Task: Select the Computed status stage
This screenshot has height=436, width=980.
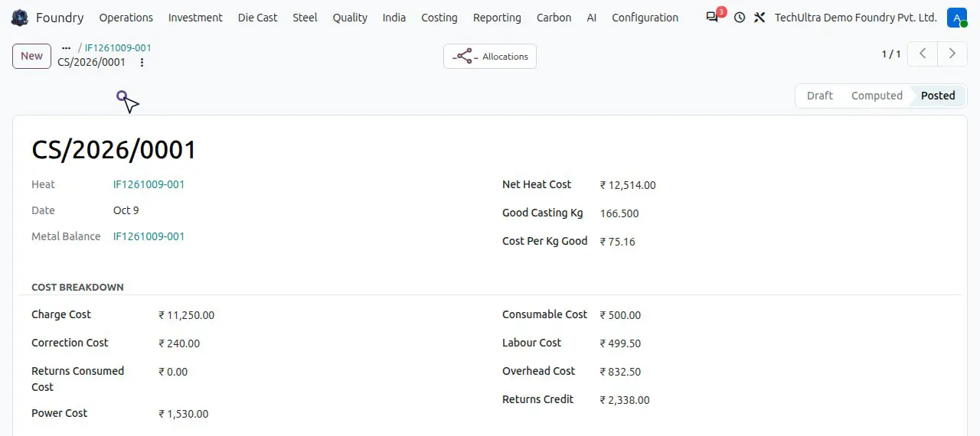Action: point(877,96)
